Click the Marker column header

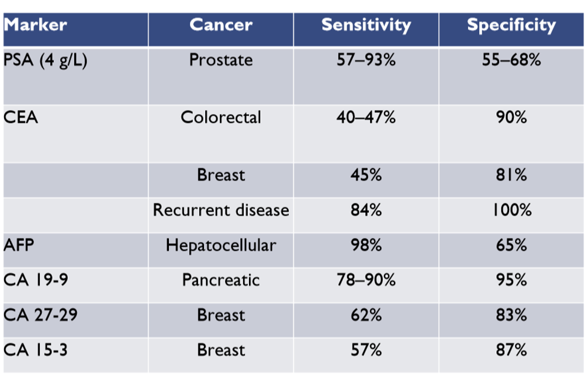[x=36, y=25]
